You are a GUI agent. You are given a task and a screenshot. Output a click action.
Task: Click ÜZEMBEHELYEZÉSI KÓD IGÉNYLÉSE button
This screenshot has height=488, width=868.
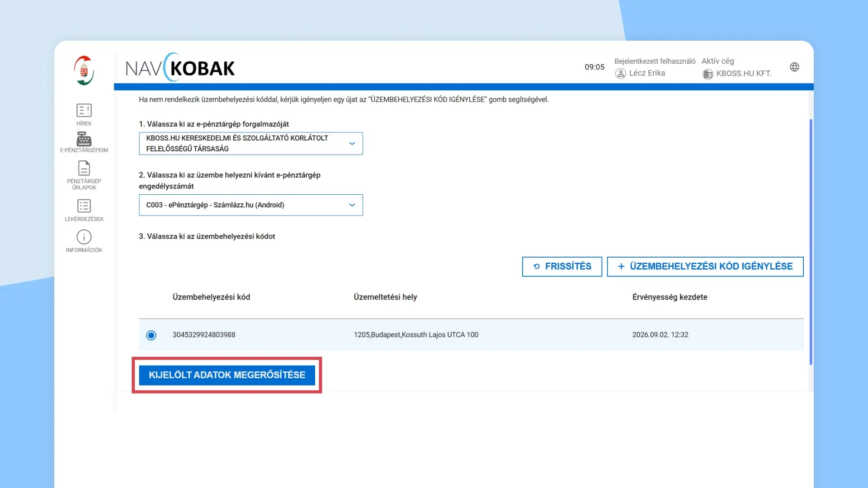tap(705, 267)
